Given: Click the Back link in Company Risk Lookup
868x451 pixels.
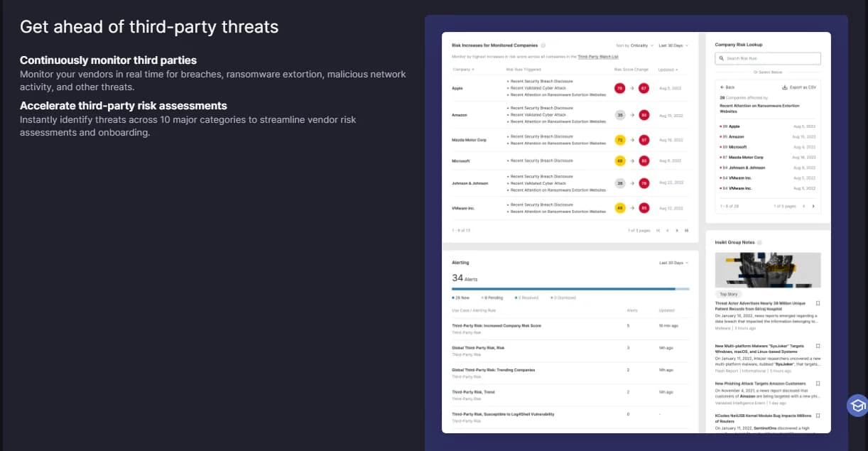Looking at the screenshot, I should 727,87.
